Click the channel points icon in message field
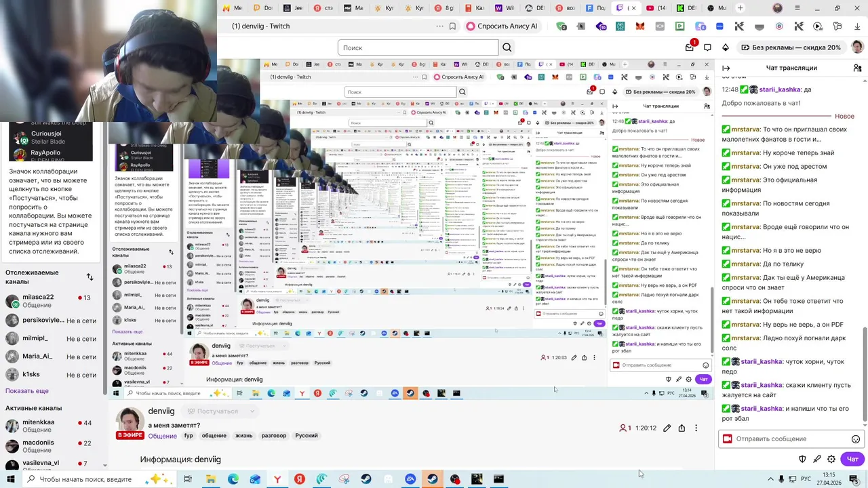This screenshot has width=868, height=488. point(728,439)
